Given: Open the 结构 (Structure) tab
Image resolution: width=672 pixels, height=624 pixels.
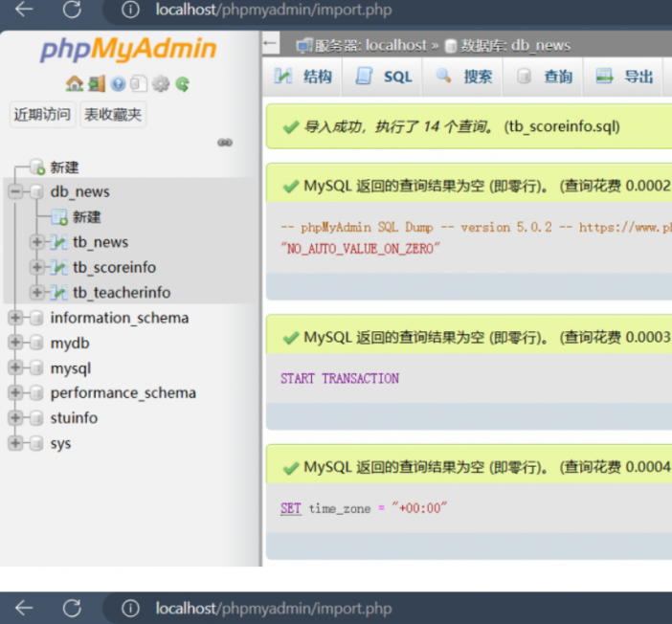Looking at the screenshot, I should tap(302, 77).
